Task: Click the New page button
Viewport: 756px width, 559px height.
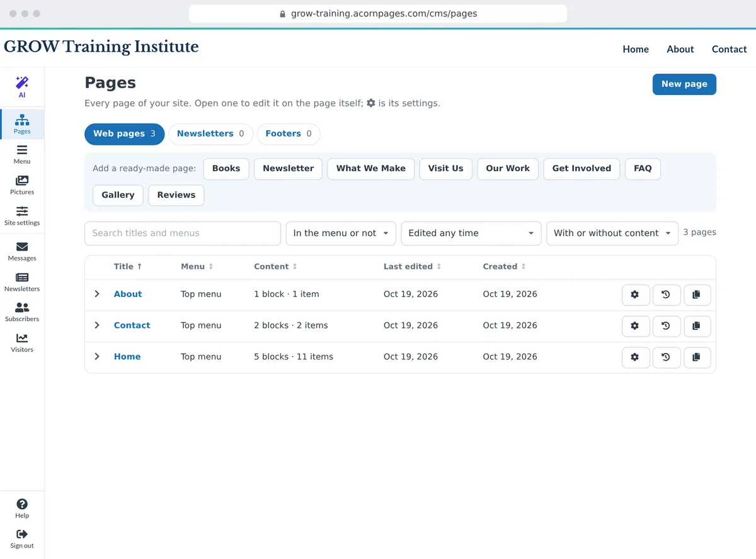Action: [684, 84]
